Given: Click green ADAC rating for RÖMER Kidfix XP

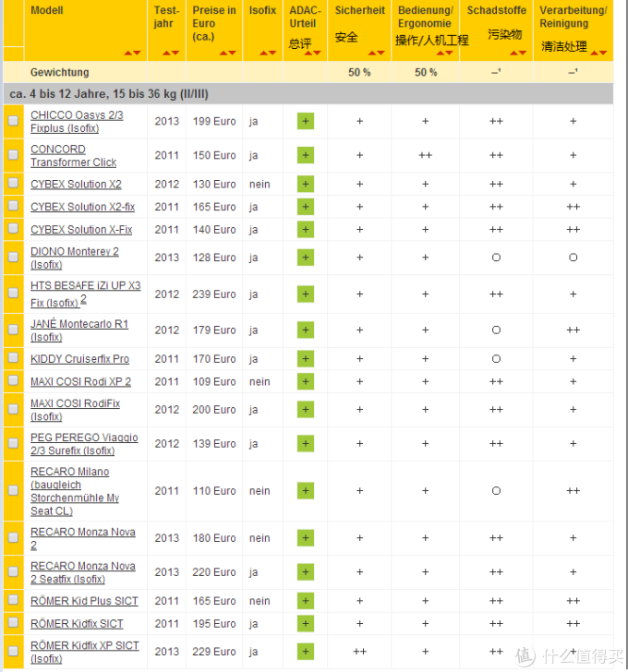Looking at the screenshot, I should tap(306, 652).
